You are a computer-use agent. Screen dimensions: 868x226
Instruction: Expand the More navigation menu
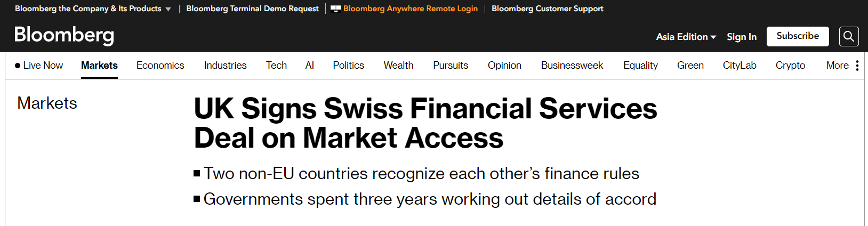click(837, 66)
